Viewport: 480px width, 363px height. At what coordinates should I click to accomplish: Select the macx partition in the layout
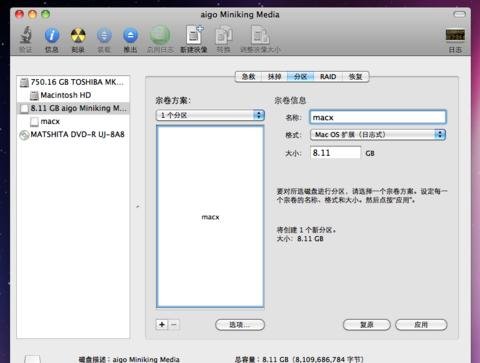[x=210, y=217]
